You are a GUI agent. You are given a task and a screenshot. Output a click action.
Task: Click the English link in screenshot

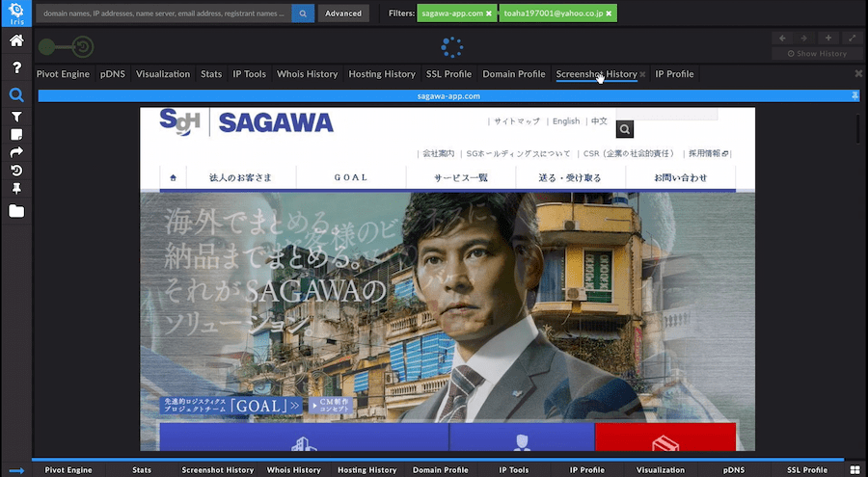[x=566, y=121]
